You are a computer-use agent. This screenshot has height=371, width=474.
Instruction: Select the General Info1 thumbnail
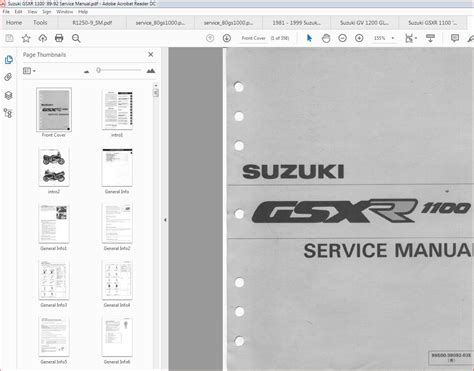[x=54, y=223]
